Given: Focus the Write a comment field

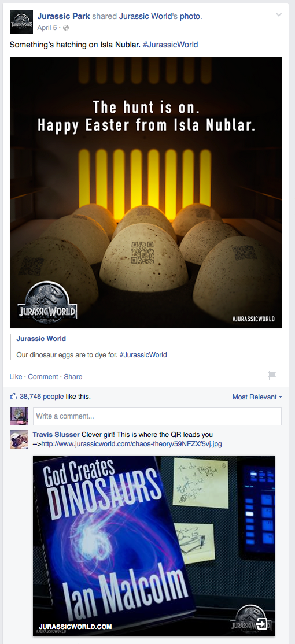Looking at the screenshot, I should (157, 416).
